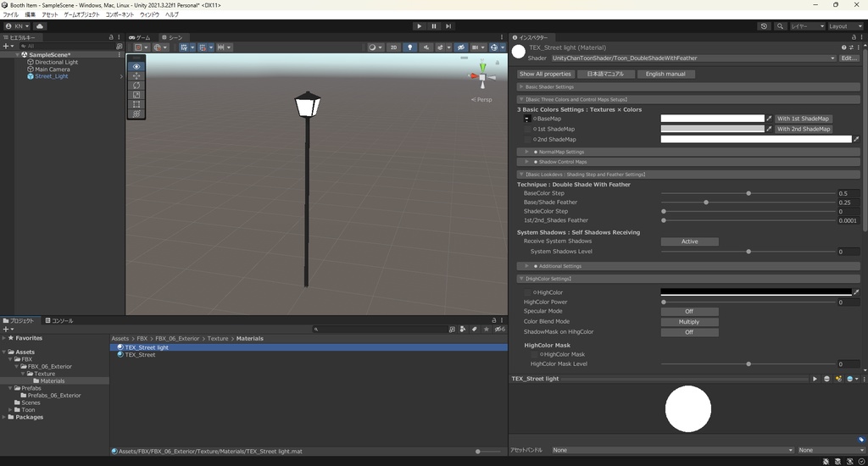Open the cloud services icon
This screenshot has width=868, height=466.
pos(40,26)
